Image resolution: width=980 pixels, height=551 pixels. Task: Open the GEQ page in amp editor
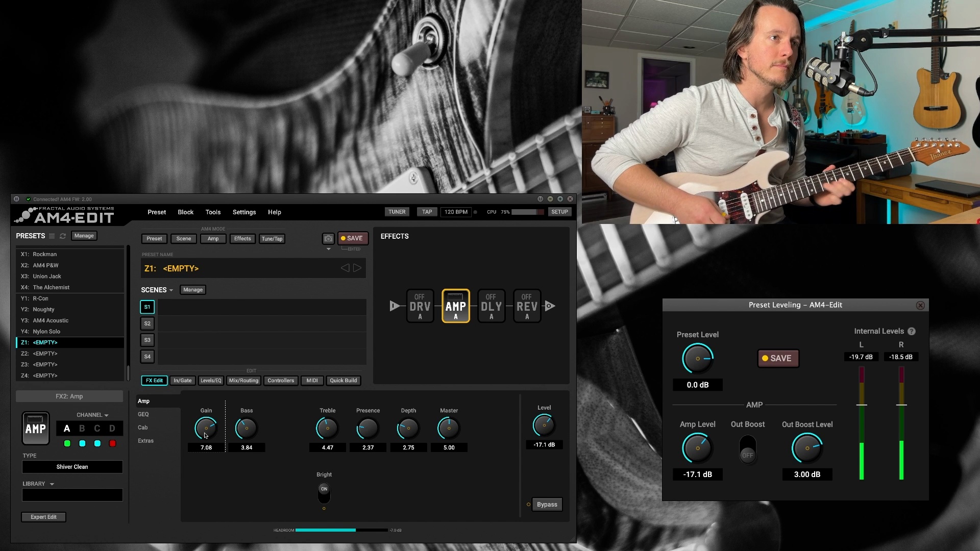coord(143,414)
